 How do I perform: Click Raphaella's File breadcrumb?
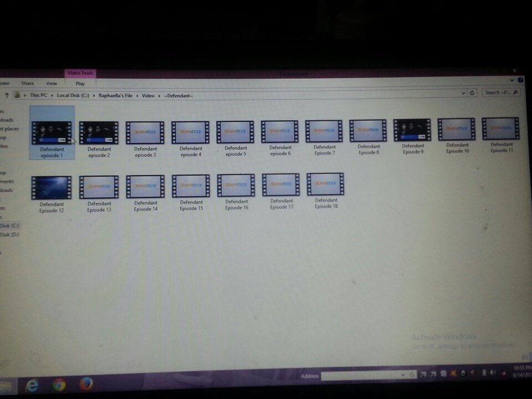coord(115,96)
